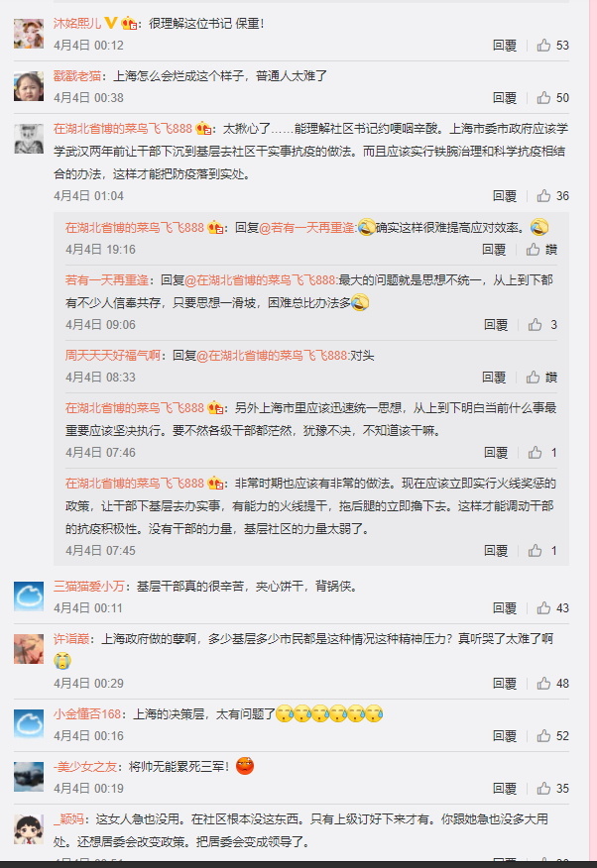Click -美少女之友's avatar image

(x=29, y=777)
